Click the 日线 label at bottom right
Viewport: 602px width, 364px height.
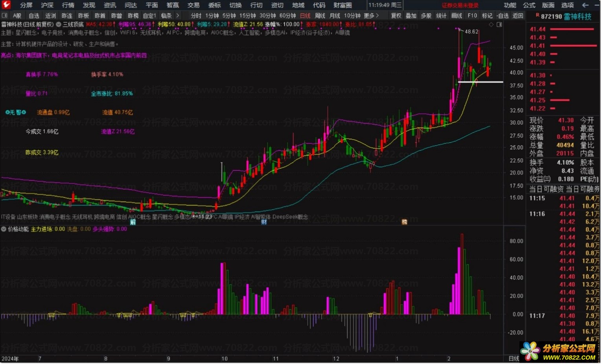point(514,358)
